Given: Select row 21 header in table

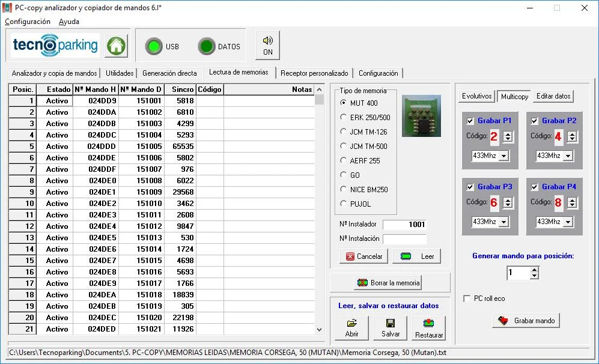Looking at the screenshot, I should click(22, 329).
